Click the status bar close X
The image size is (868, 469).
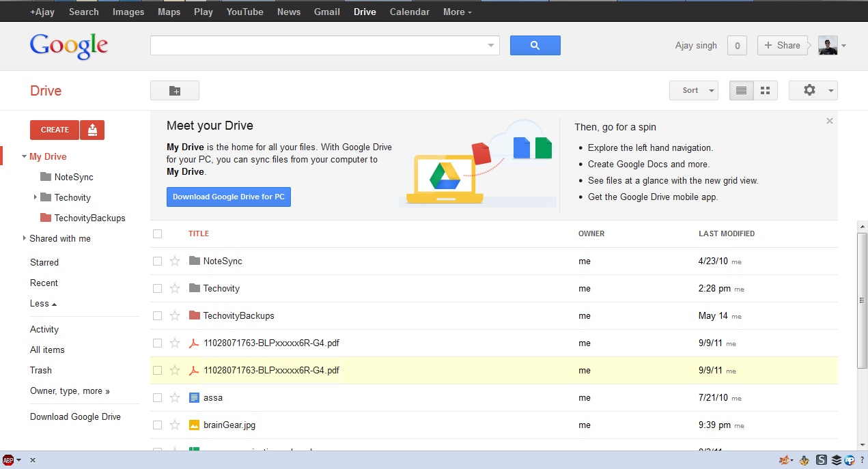(x=33, y=460)
